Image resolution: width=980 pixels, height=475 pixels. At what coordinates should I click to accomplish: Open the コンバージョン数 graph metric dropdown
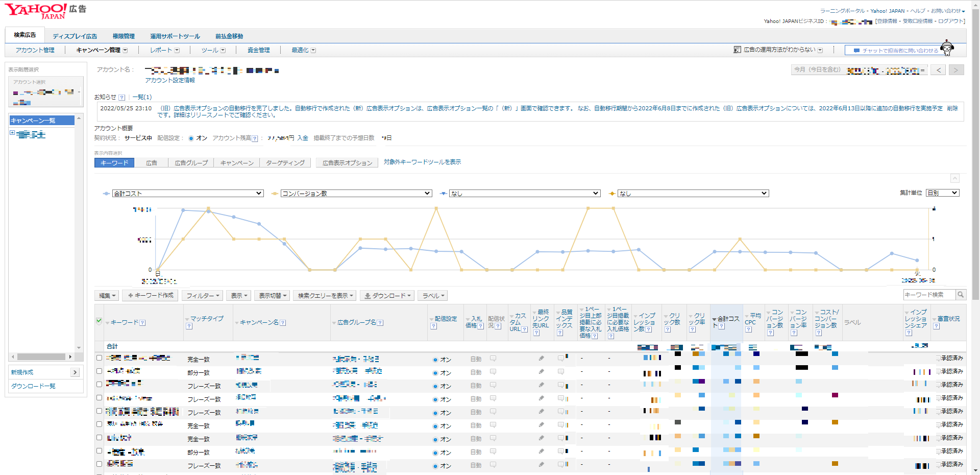(356, 194)
